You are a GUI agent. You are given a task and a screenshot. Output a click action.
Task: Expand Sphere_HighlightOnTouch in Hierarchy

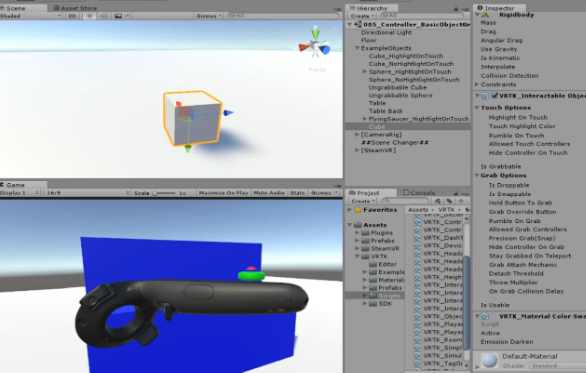click(x=365, y=72)
